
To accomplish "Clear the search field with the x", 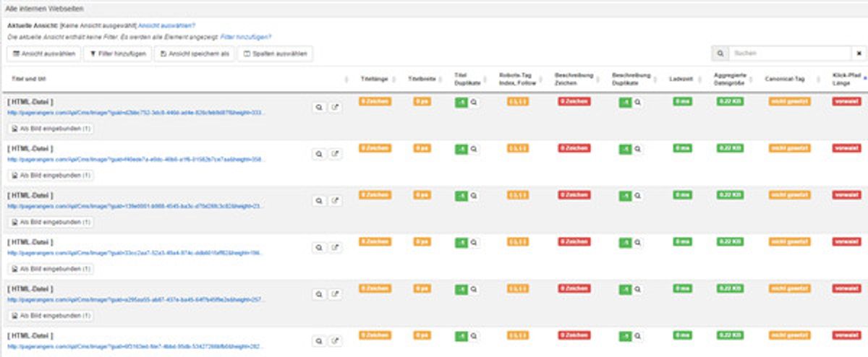I will 859,53.
